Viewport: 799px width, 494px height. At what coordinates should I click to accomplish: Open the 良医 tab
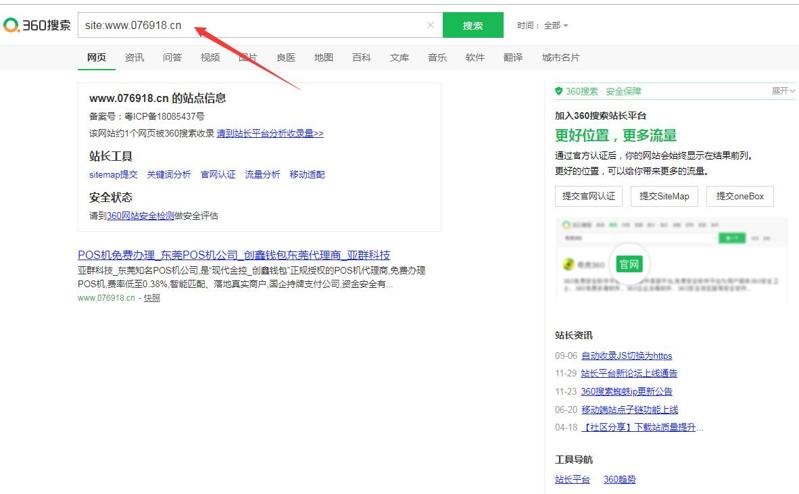[286, 57]
